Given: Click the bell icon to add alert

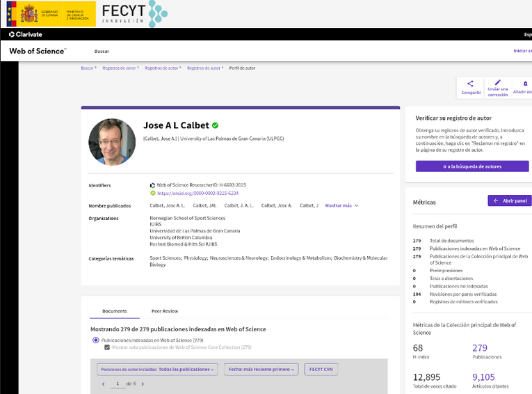Looking at the screenshot, I should 525,84.
